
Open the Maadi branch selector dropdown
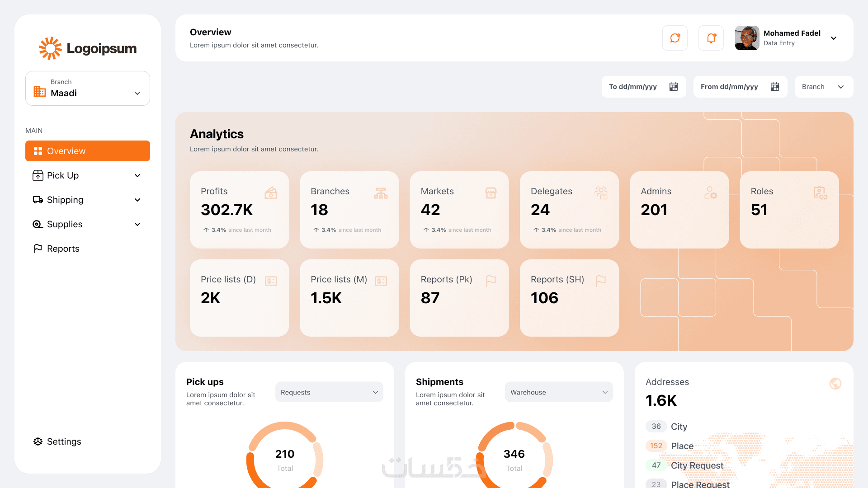coord(88,89)
